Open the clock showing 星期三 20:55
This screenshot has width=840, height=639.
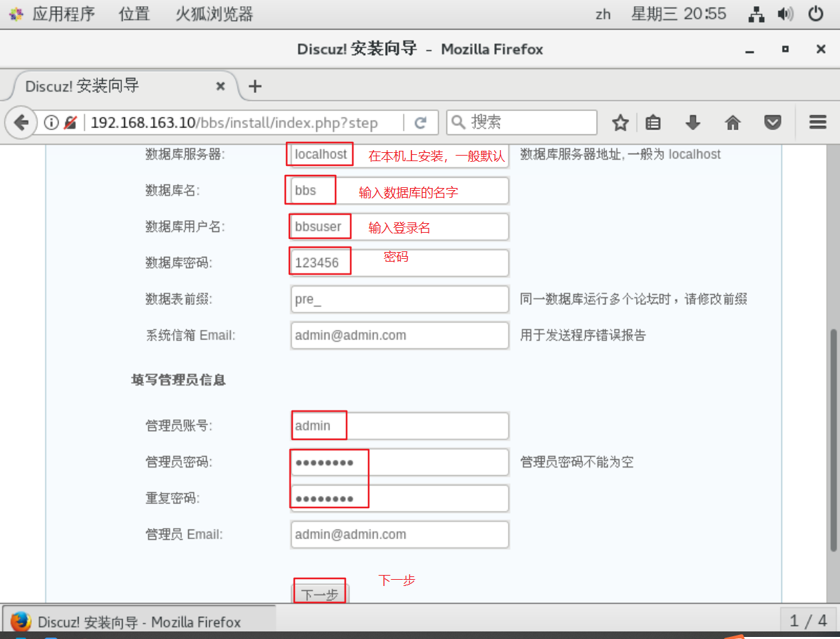pyautogui.click(x=679, y=14)
